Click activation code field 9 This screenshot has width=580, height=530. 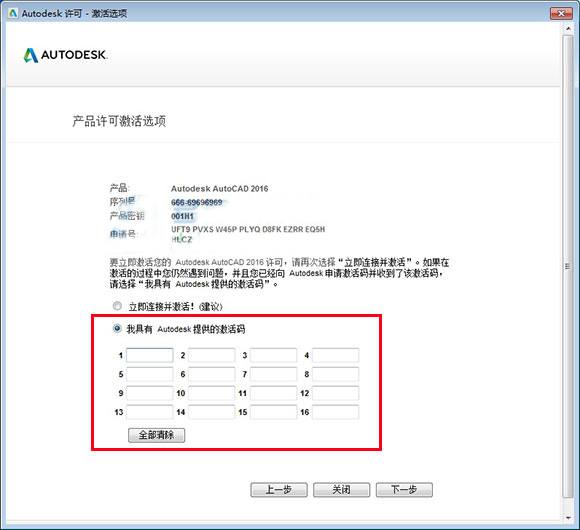click(x=149, y=393)
